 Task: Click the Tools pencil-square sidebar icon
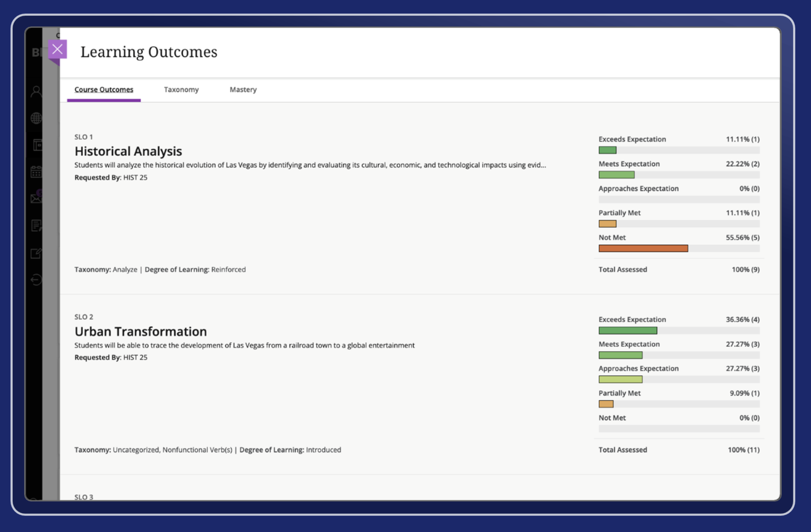pos(36,253)
